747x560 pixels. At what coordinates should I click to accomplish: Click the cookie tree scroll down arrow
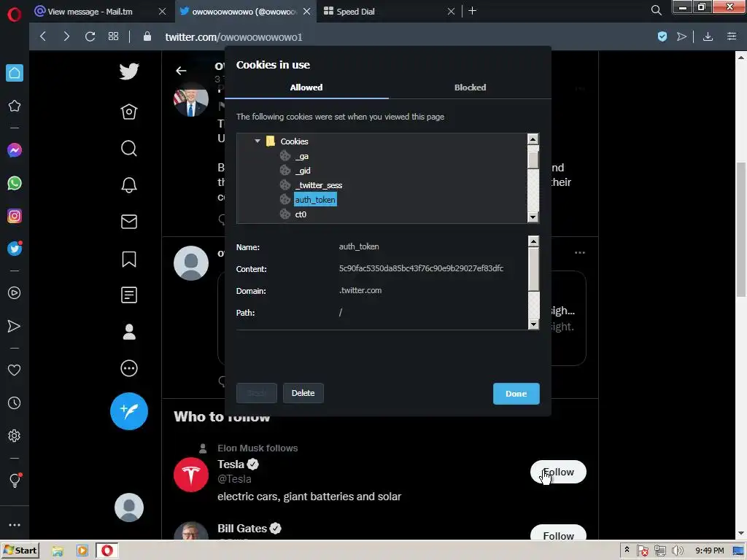(x=533, y=217)
